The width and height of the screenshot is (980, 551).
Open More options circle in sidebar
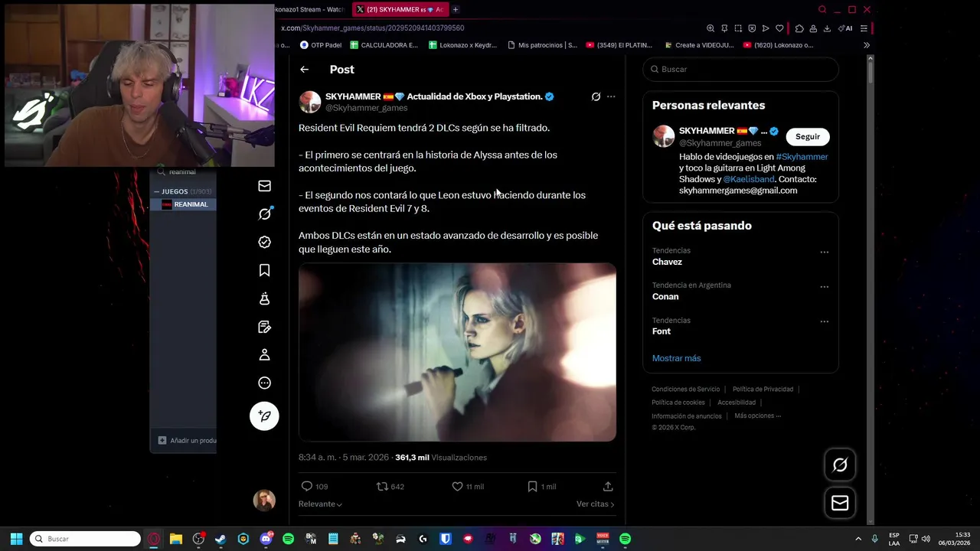(x=264, y=383)
